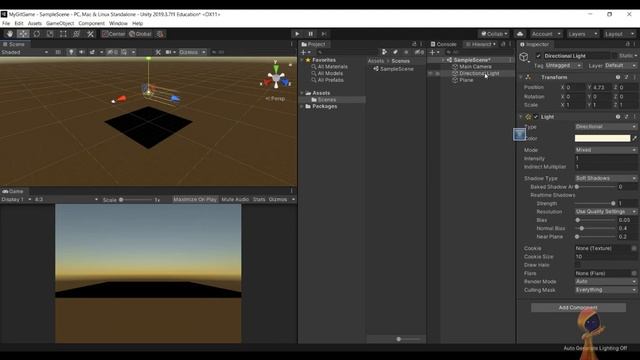Select All Prefabs in Favorites
Image resolution: width=640 pixels, height=360 pixels.
(x=331, y=80)
